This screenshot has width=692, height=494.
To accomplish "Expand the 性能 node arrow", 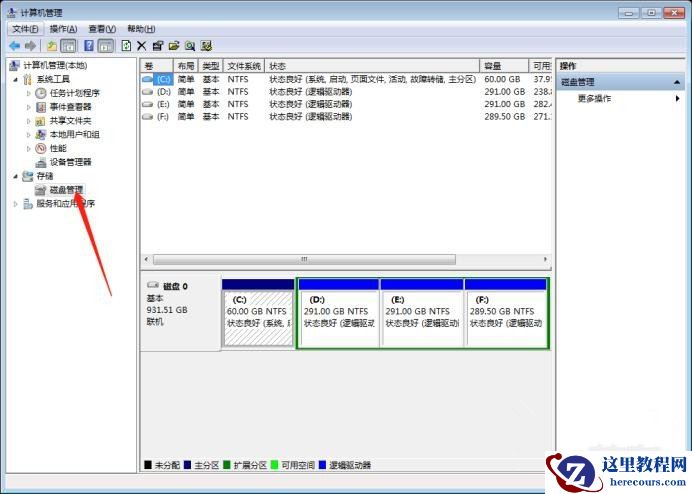I will tap(29, 148).
